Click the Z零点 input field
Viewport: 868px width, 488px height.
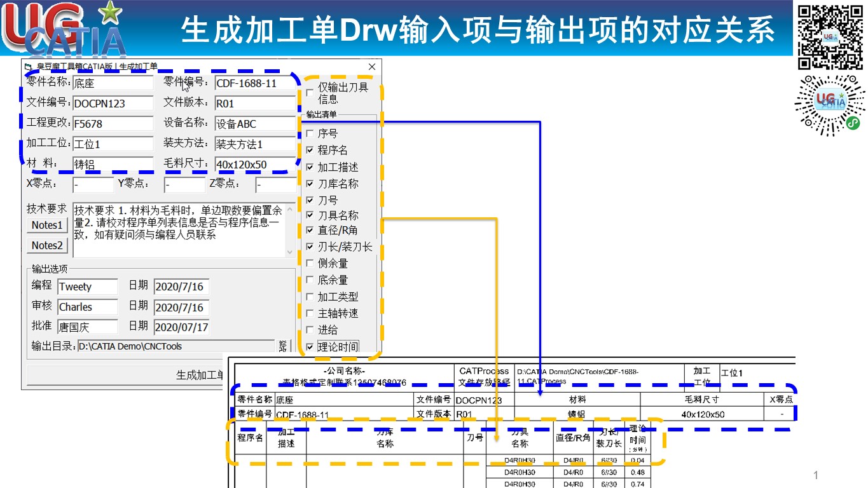click(x=276, y=185)
